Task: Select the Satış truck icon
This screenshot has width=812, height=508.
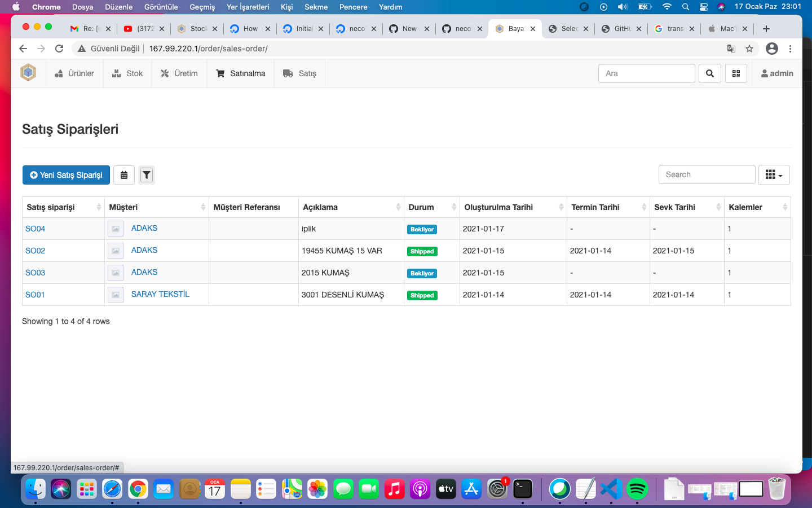Action: [x=288, y=73]
